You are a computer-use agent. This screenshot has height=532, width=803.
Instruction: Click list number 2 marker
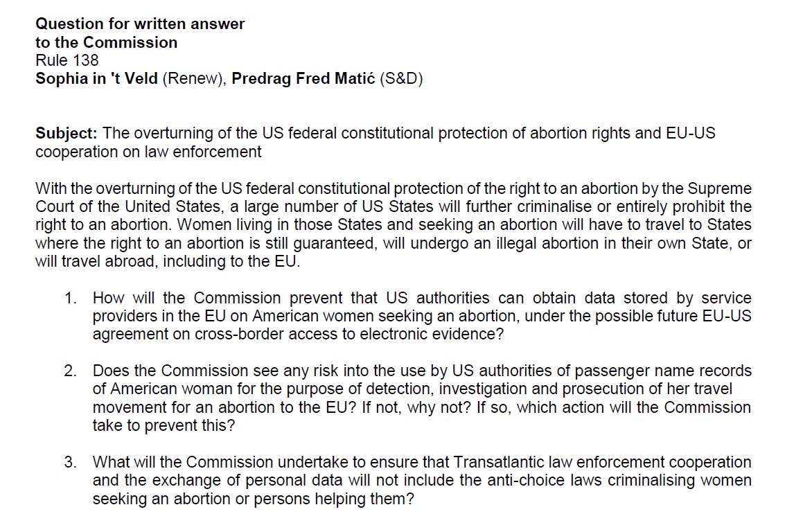click(70, 371)
